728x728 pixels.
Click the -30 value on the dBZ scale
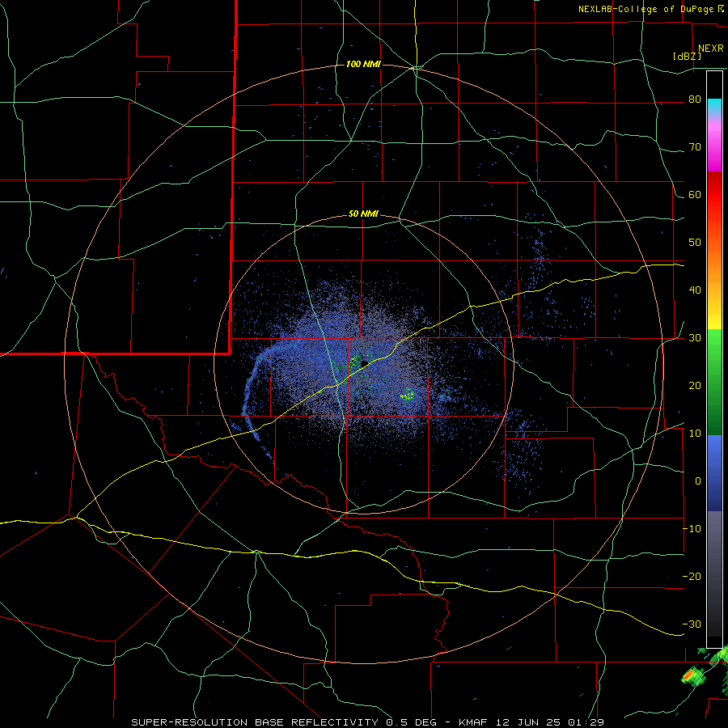(x=692, y=624)
